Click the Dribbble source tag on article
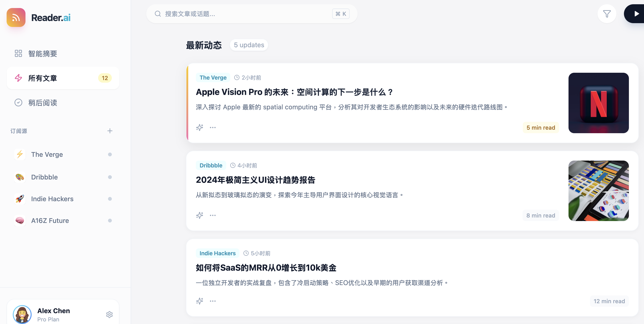Viewport: 644px width, 324px height. tap(211, 165)
